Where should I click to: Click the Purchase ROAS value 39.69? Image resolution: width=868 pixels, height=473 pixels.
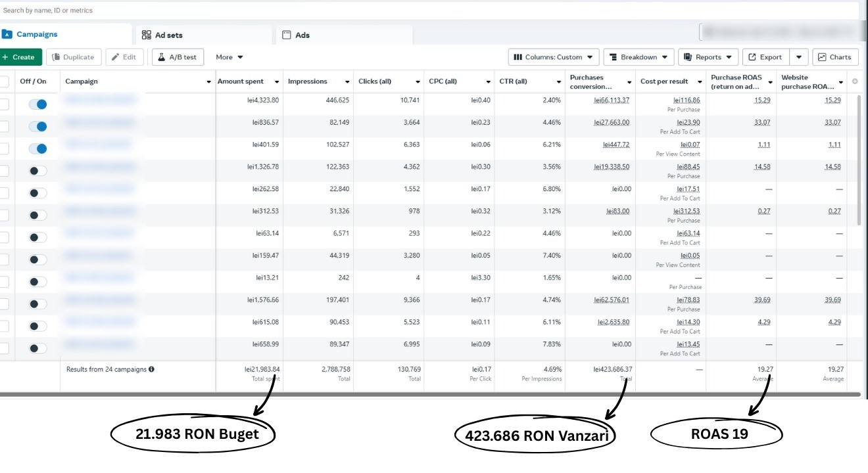point(762,300)
